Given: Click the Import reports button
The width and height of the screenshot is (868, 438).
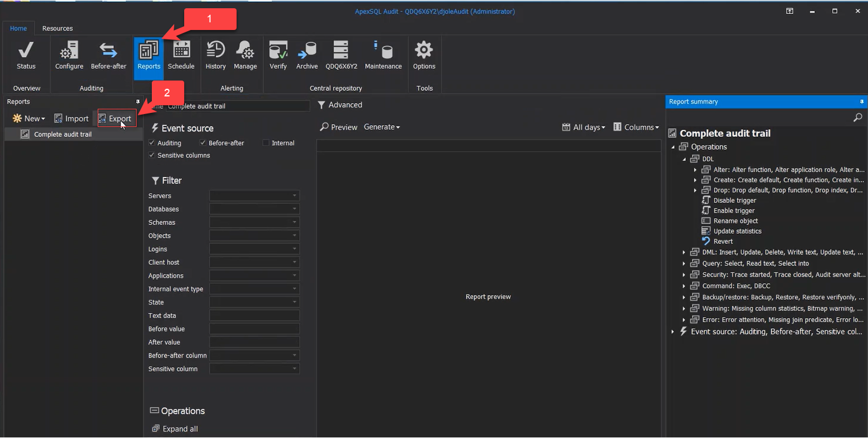Looking at the screenshot, I should (71, 118).
